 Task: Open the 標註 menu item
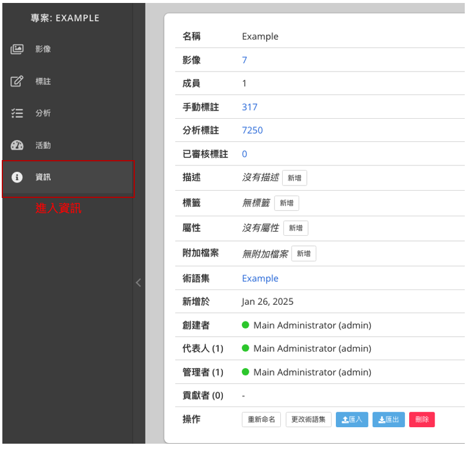click(43, 82)
